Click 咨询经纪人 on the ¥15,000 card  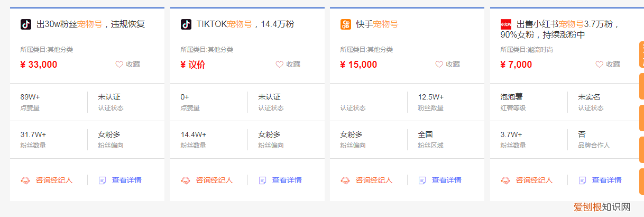click(374, 180)
